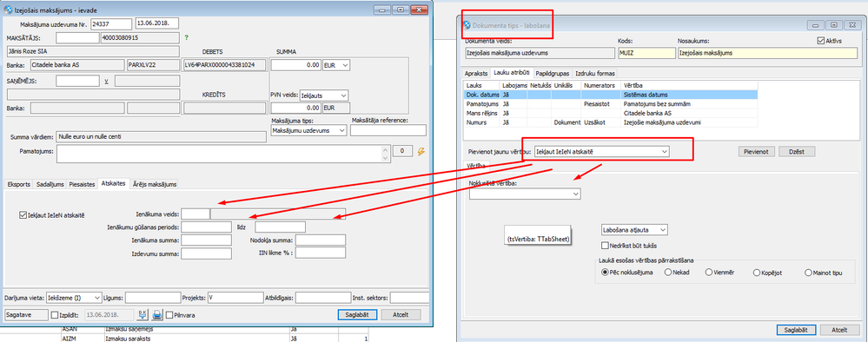This screenshot has width=868, height=342.
Task: Select the Vērtība tab sheet
Action: 477,166
